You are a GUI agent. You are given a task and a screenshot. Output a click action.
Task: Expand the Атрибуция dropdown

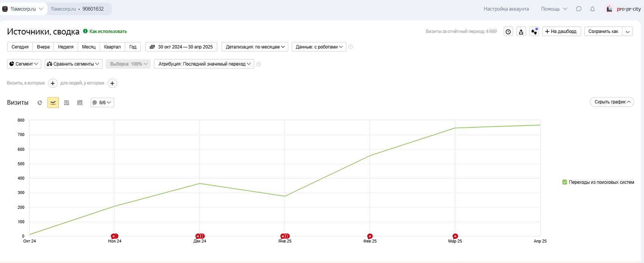[x=204, y=64]
